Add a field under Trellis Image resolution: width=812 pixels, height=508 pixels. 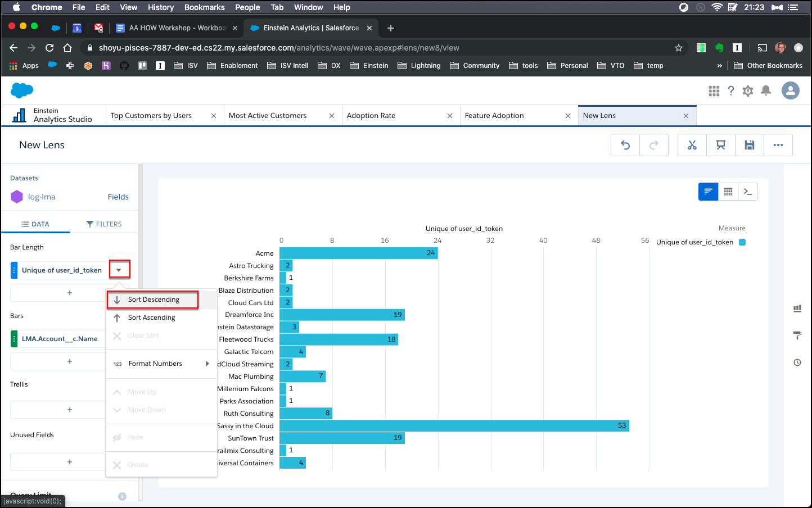[70, 410]
